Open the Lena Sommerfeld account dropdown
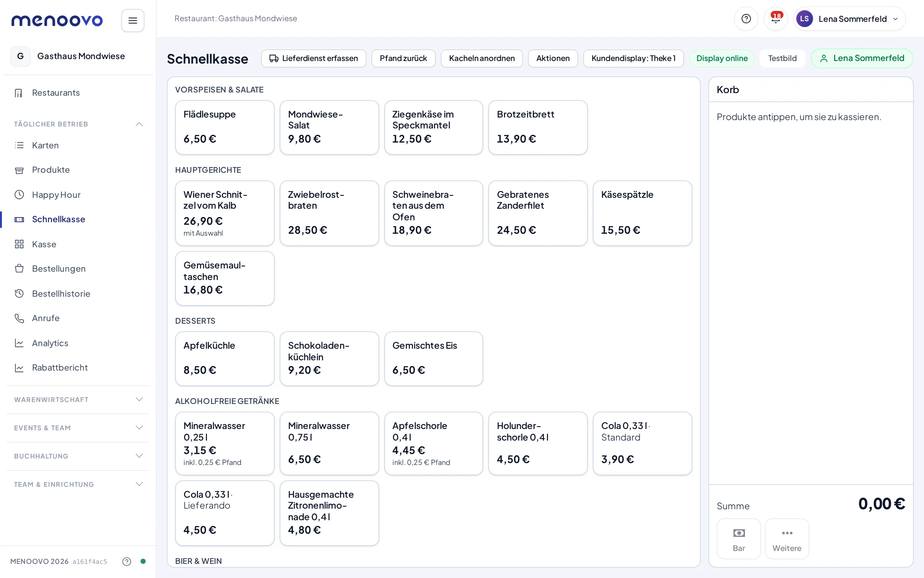Screen dimensions: 924x578 pyautogui.click(x=849, y=19)
